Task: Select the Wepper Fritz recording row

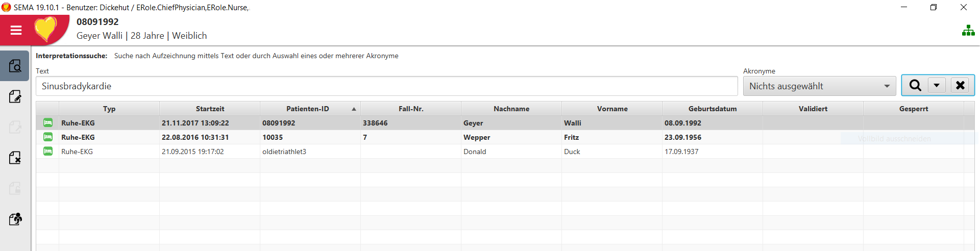Action: point(505,137)
